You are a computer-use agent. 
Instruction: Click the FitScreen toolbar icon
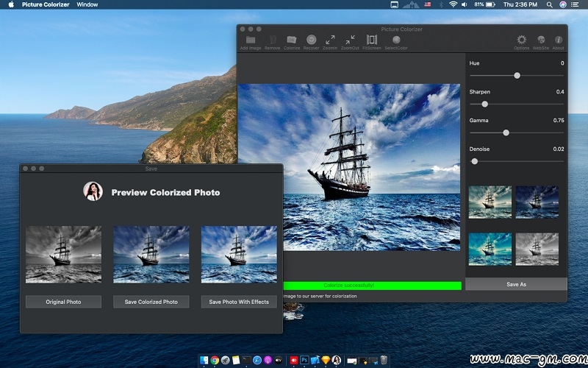372,40
